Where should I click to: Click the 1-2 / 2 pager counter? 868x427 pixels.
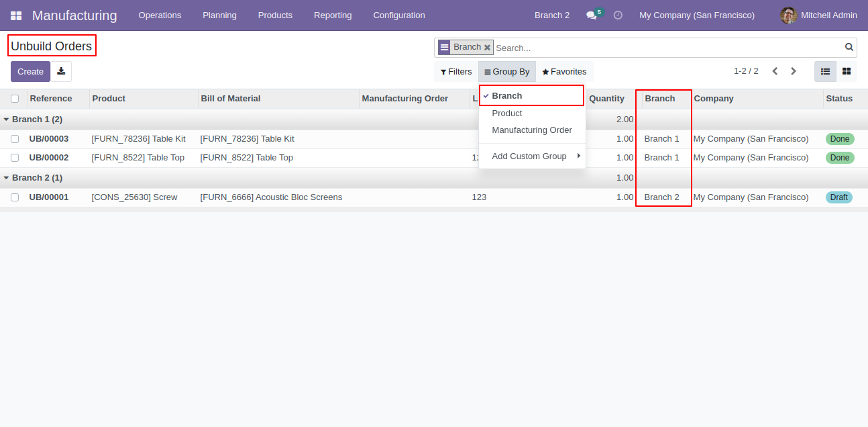(746, 71)
